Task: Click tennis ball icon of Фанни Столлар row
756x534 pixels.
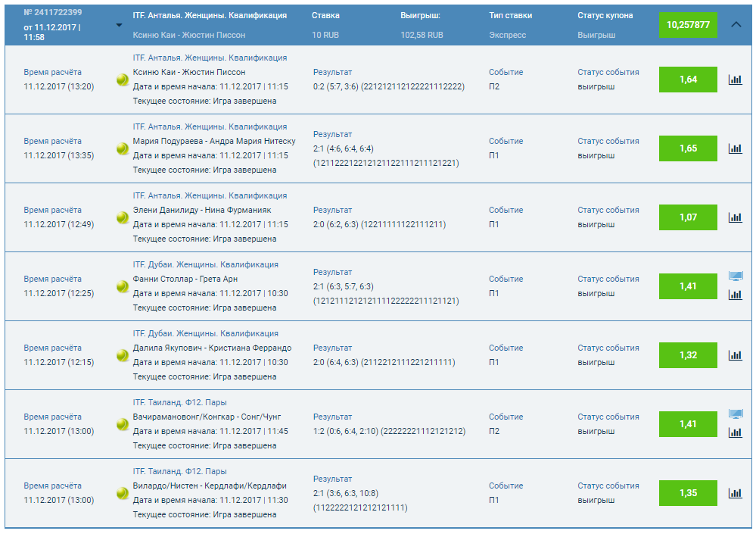Action: click(123, 286)
